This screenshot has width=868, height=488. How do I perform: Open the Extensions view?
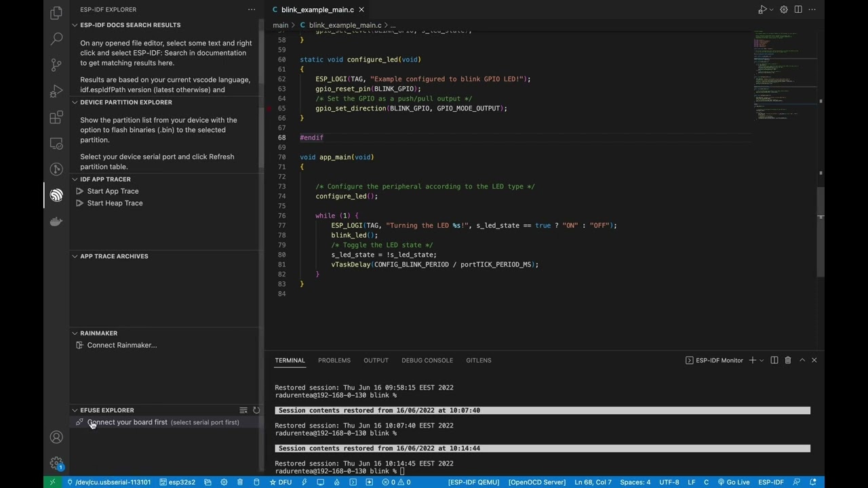56,117
